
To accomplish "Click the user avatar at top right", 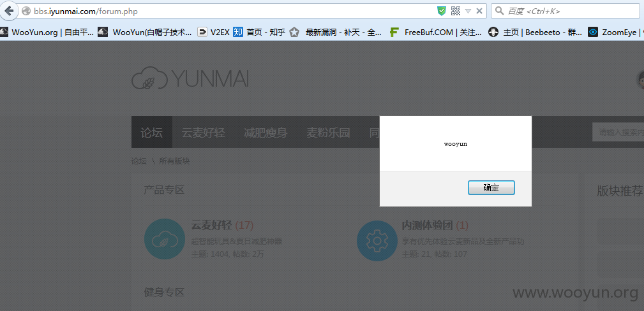I will [640, 80].
